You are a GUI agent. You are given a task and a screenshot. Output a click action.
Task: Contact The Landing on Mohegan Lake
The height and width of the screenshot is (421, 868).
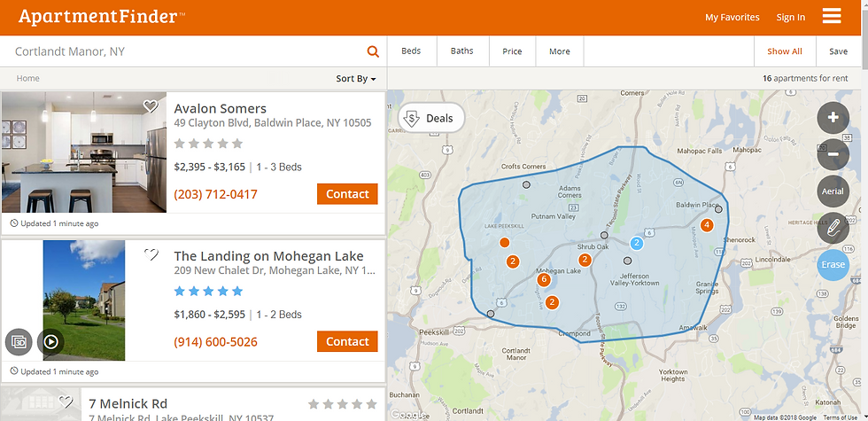(x=347, y=341)
